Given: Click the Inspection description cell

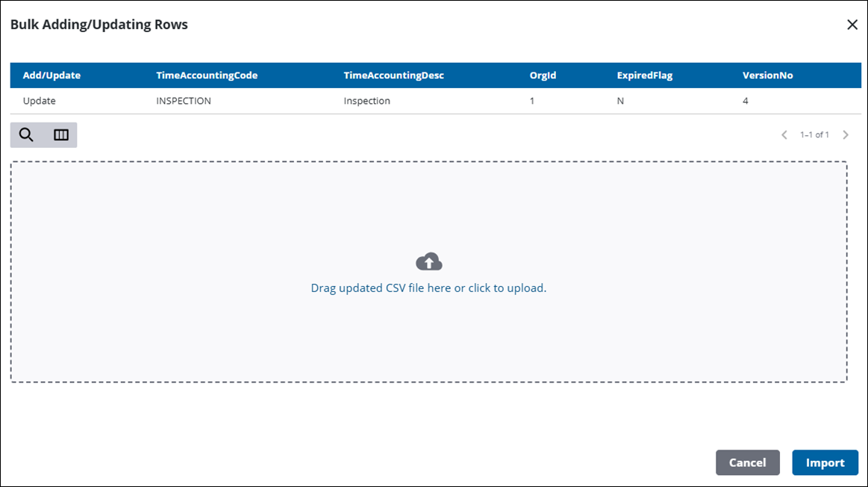Looking at the screenshot, I should pyautogui.click(x=366, y=101).
